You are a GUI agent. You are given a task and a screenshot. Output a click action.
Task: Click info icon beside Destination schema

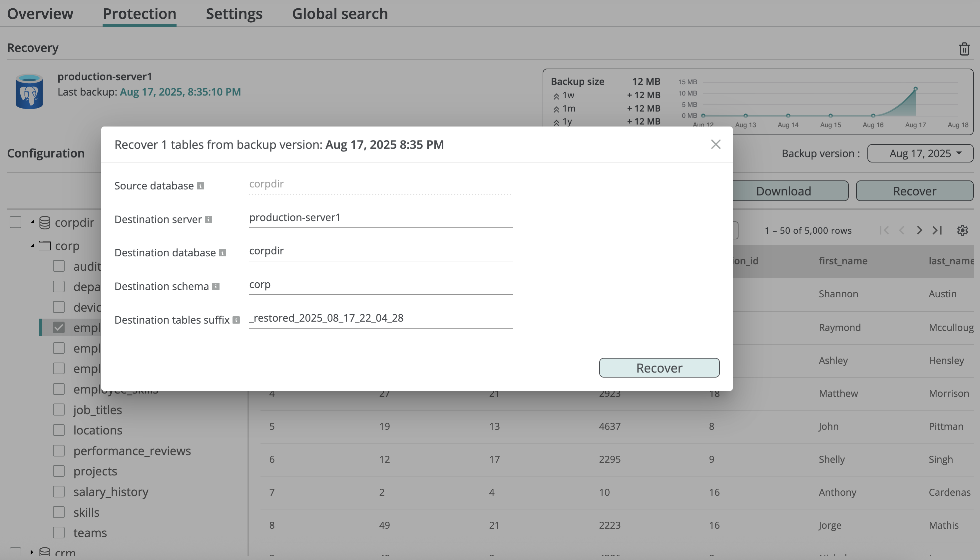[216, 286]
